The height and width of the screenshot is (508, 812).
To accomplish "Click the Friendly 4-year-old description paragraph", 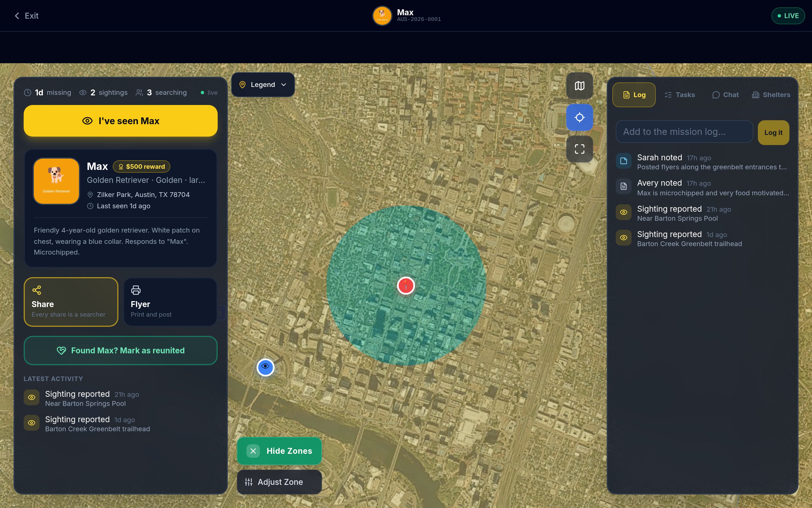I will [x=117, y=241].
